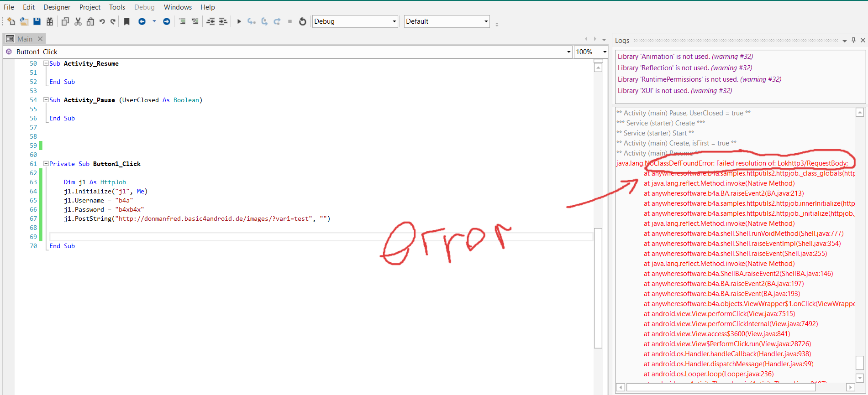Click the empty code line 69

click(321, 237)
